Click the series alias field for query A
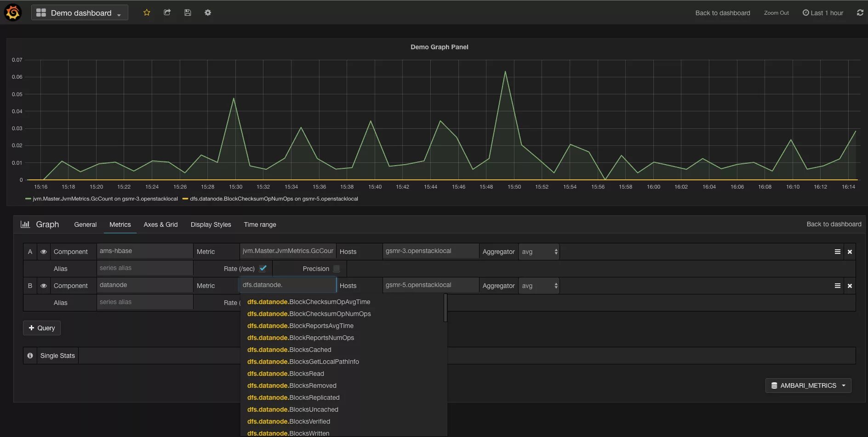Viewport: 868px width, 437px height. [145, 268]
